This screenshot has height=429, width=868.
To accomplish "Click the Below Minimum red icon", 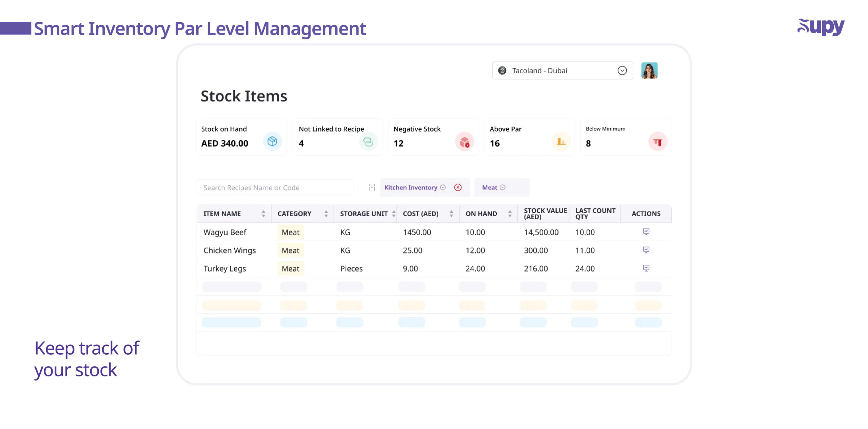I will 657,142.
